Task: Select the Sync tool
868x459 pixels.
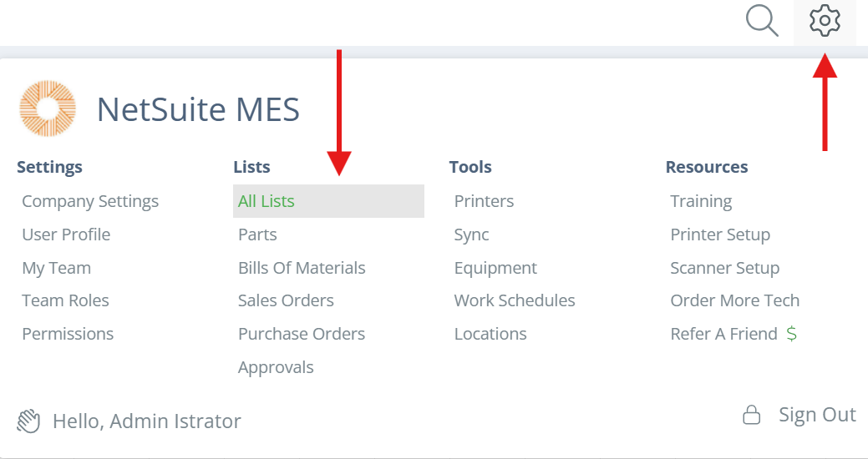Action: coord(472,235)
